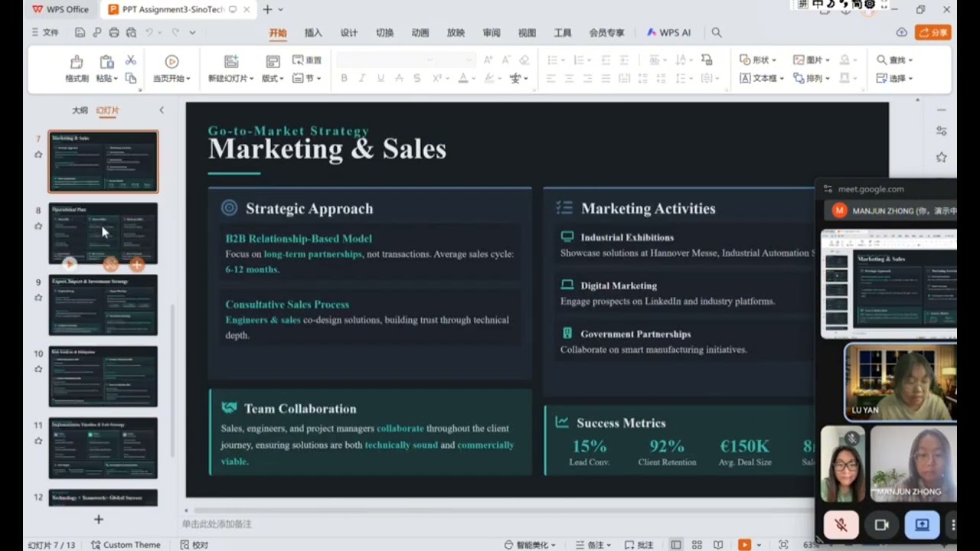The height and width of the screenshot is (551, 980).
Task: Open the Section (节) dropdown
Action: coord(307,78)
